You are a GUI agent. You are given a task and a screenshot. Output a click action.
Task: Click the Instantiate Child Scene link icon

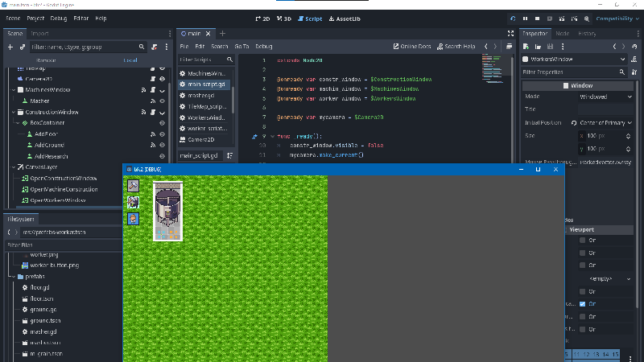pyautogui.click(x=23, y=47)
